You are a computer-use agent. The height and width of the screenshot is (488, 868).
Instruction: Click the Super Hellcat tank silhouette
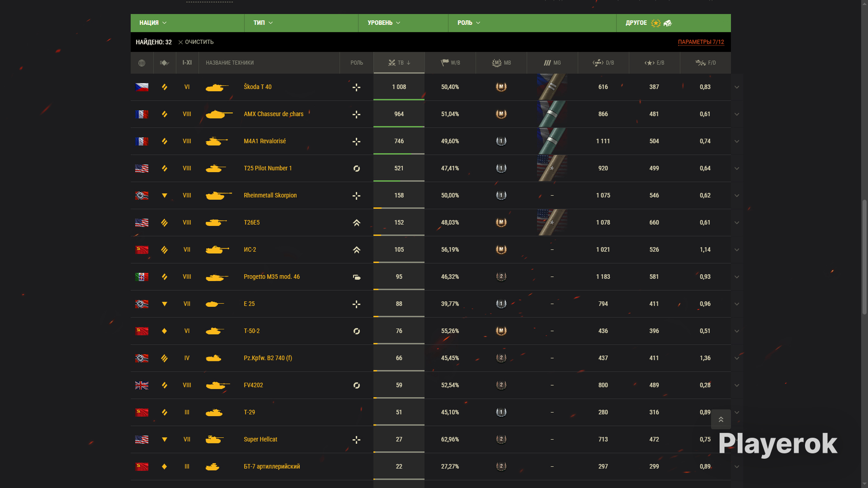214,439
